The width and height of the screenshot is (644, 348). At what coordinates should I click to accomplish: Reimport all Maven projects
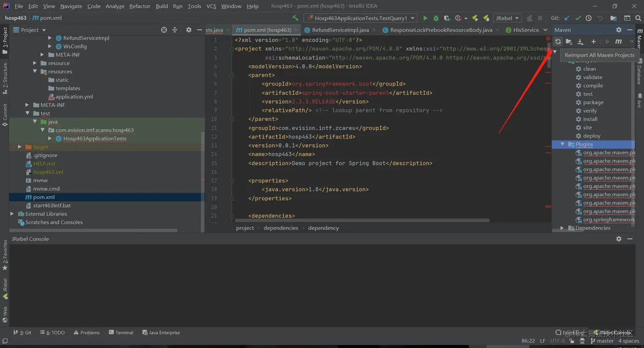[x=558, y=41]
